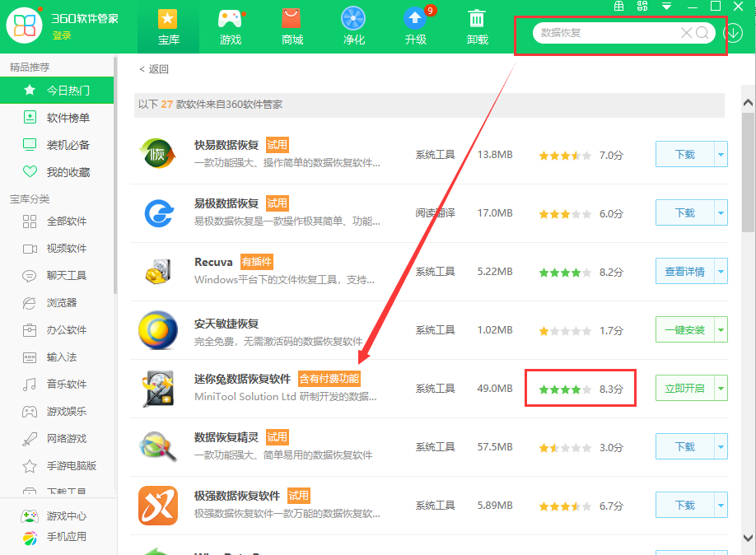The height and width of the screenshot is (555, 756).
Task: Click the 快易数据恢复 app icon
Action: [x=157, y=154]
